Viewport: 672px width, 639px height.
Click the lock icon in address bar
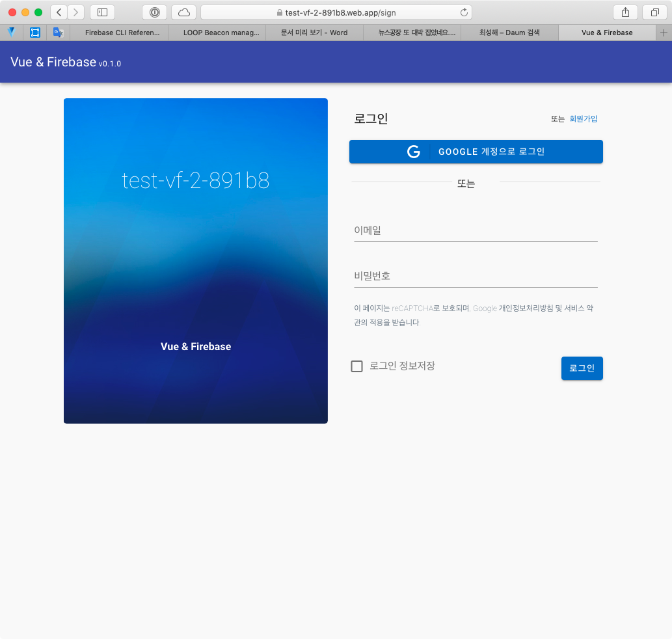[x=280, y=12]
